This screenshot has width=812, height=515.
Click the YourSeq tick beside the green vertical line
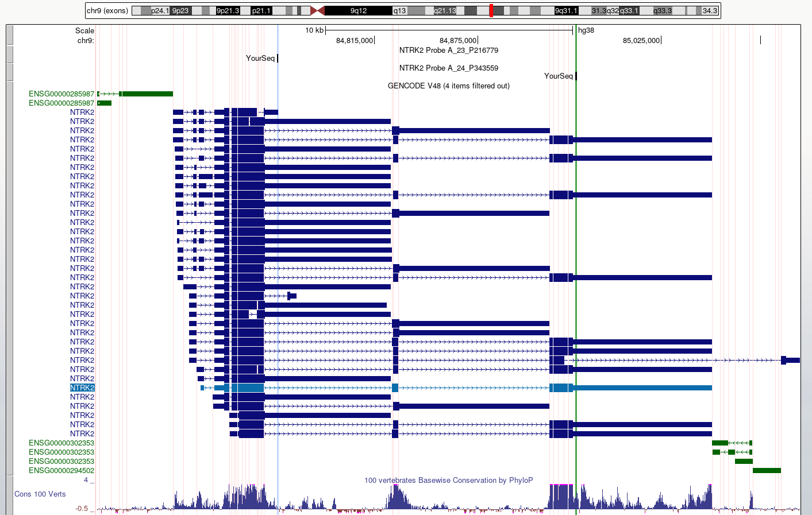click(575, 76)
